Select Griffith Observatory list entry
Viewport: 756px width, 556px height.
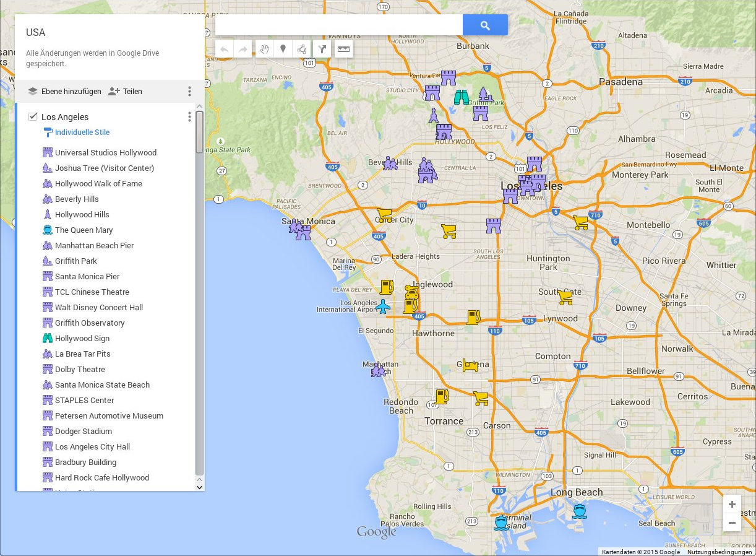(90, 323)
